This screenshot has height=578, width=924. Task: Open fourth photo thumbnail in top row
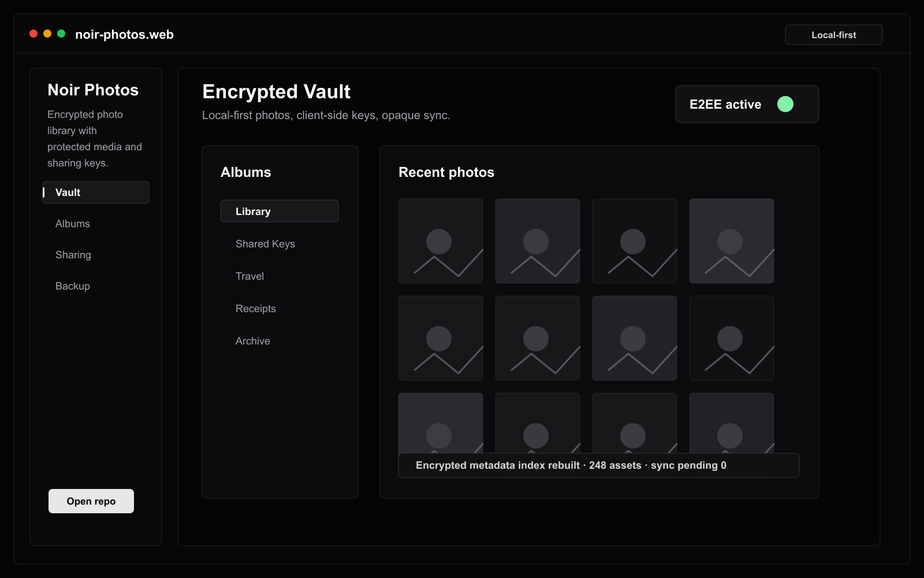coord(732,241)
